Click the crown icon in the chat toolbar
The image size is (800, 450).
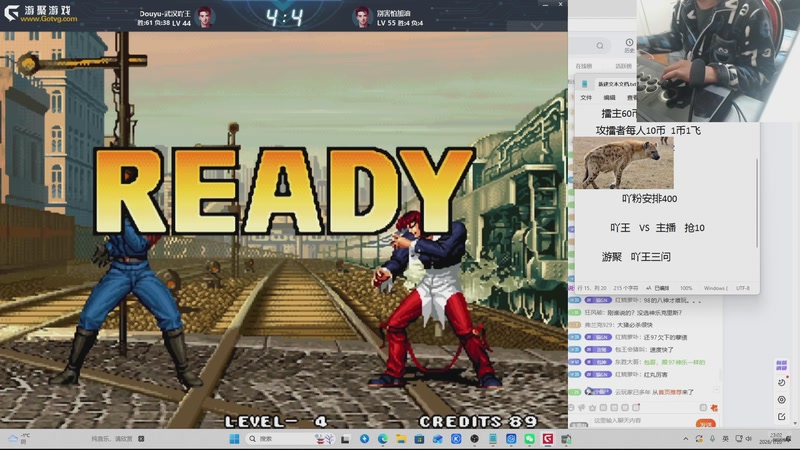(592, 408)
